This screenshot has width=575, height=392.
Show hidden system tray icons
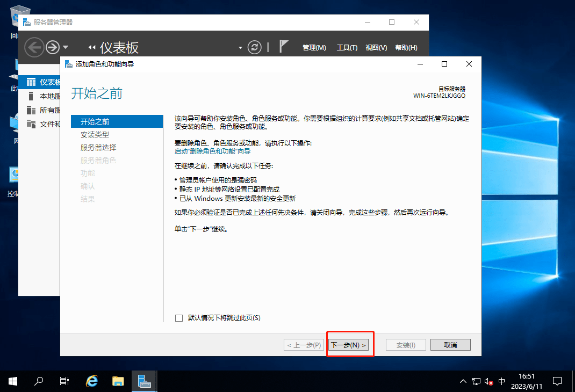pyautogui.click(x=463, y=381)
